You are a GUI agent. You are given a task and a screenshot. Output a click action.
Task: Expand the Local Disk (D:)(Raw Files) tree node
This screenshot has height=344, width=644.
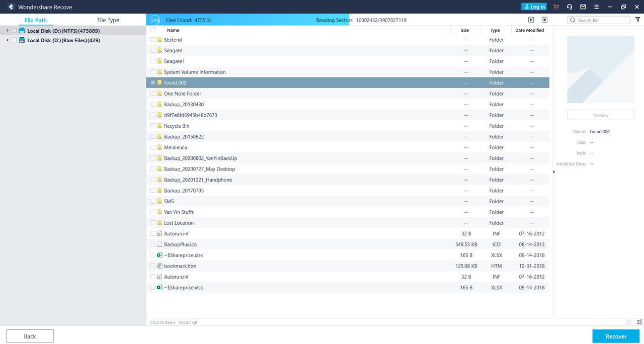[x=7, y=40]
